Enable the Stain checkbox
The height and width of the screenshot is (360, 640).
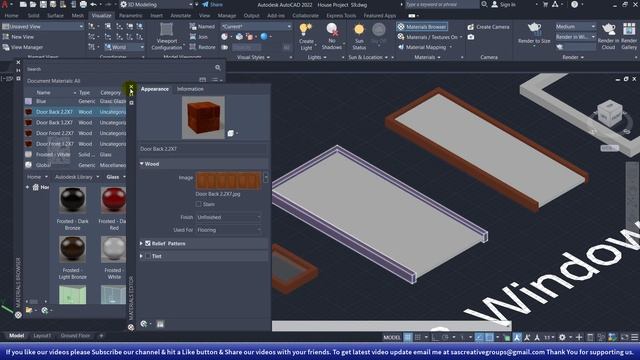pyautogui.click(x=198, y=204)
